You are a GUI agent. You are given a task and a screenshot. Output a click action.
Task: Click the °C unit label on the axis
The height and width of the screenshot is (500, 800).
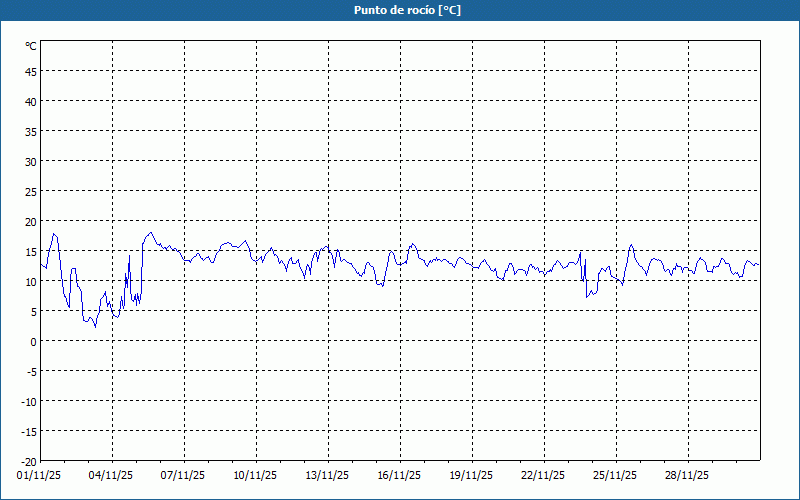point(31,46)
